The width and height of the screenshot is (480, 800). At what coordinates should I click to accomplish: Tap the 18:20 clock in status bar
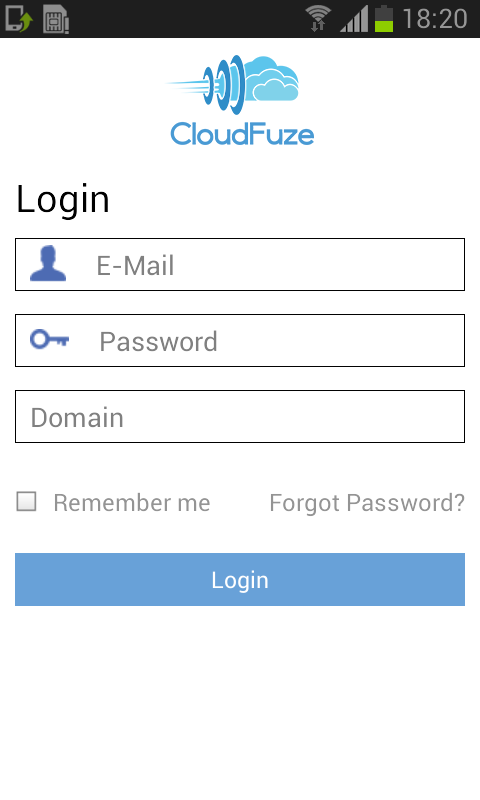click(435, 19)
